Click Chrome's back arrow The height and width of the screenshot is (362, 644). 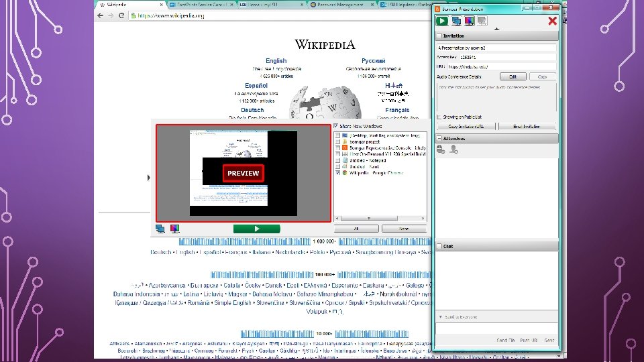click(x=101, y=15)
